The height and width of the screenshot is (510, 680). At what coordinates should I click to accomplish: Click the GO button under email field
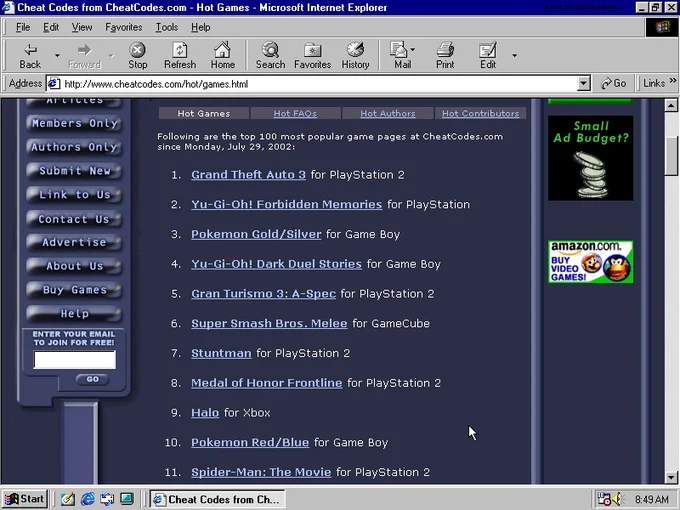click(92, 379)
